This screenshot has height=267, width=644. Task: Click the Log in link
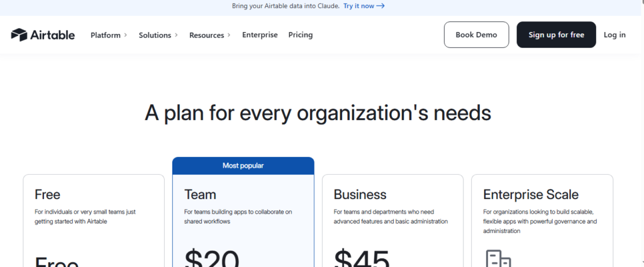click(x=614, y=35)
